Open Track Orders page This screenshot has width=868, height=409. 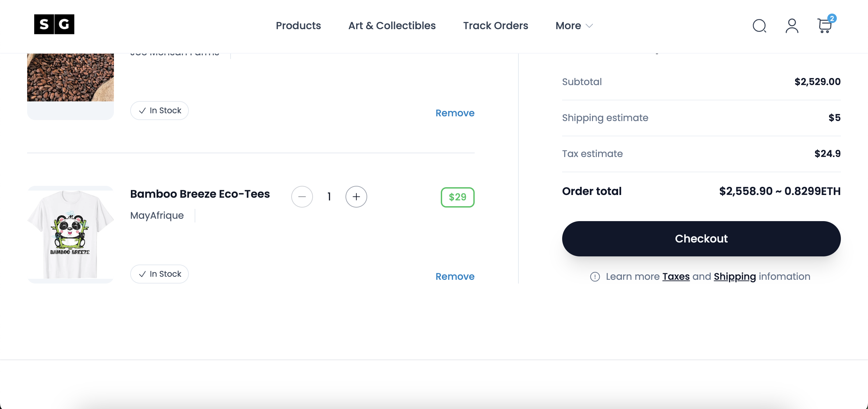pos(495,26)
